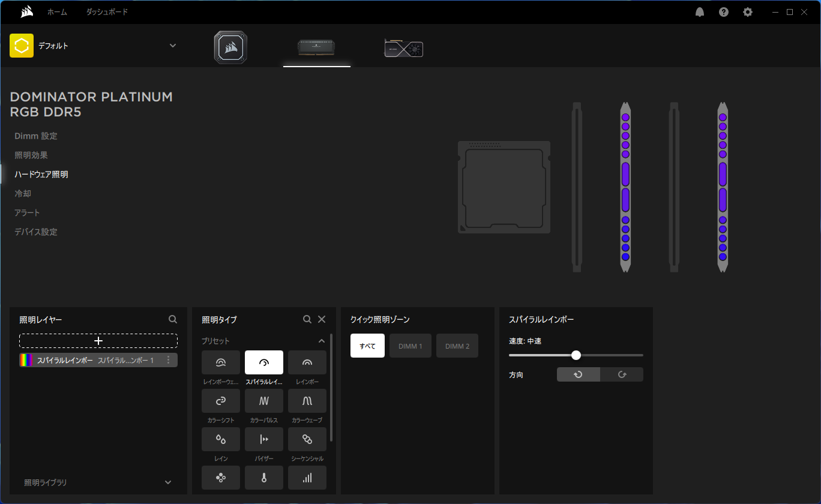Screen dimensions: 821x504
Task: Select the four-dots lighting preset
Action: click(x=221, y=478)
